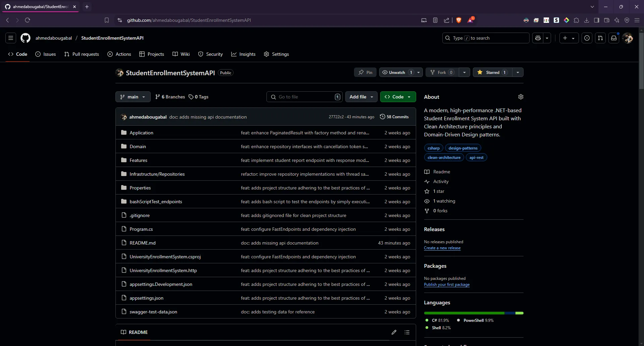The image size is (644, 346).
Task: Click the About settings gear icon
Action: point(521,97)
